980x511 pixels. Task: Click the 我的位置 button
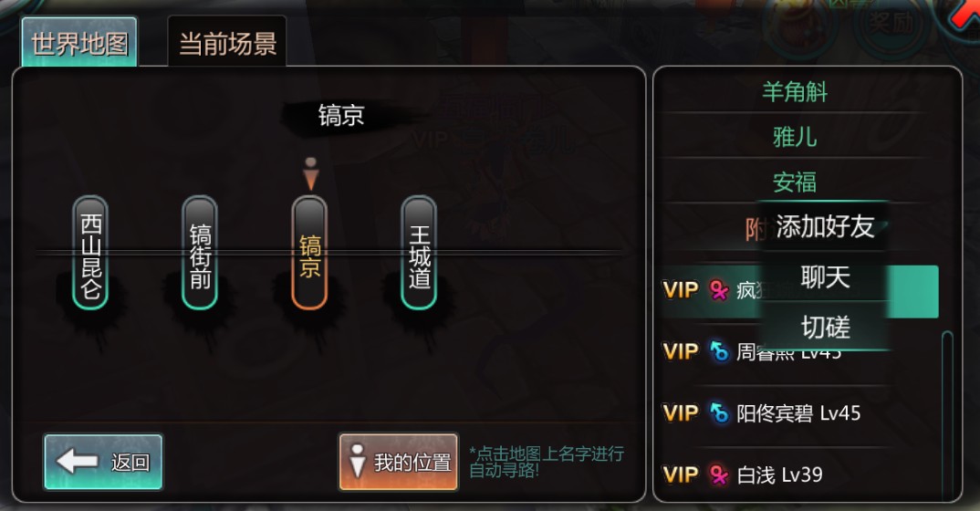398,462
